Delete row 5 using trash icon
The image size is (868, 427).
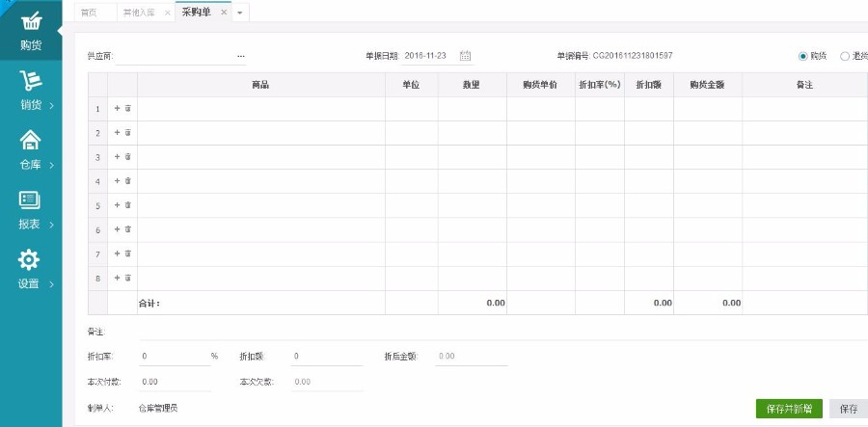point(128,205)
